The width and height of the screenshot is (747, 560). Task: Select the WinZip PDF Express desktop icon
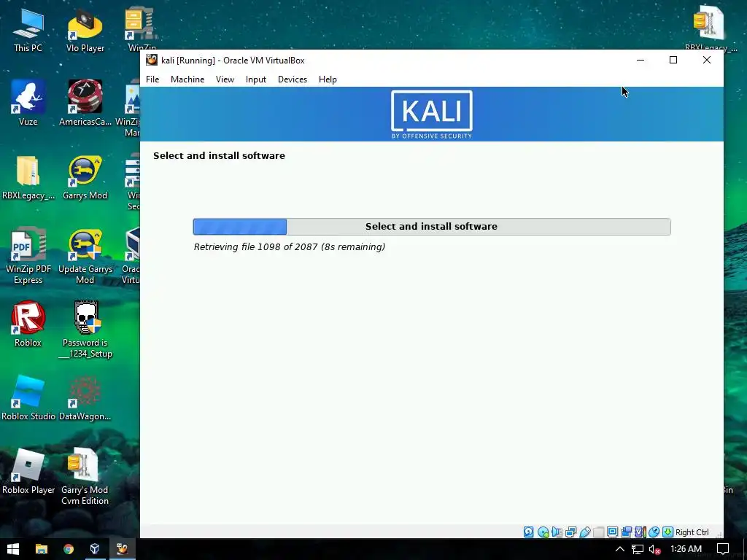(x=28, y=256)
